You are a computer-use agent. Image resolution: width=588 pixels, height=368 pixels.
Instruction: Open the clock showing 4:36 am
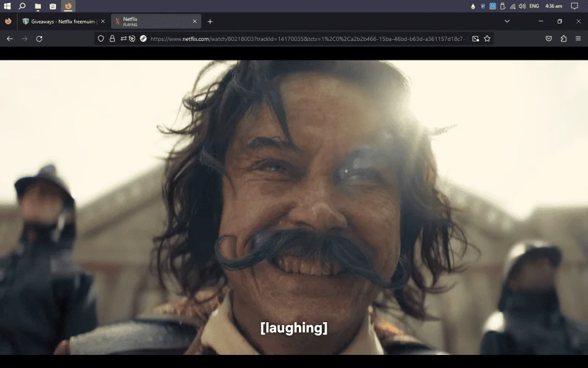click(554, 6)
